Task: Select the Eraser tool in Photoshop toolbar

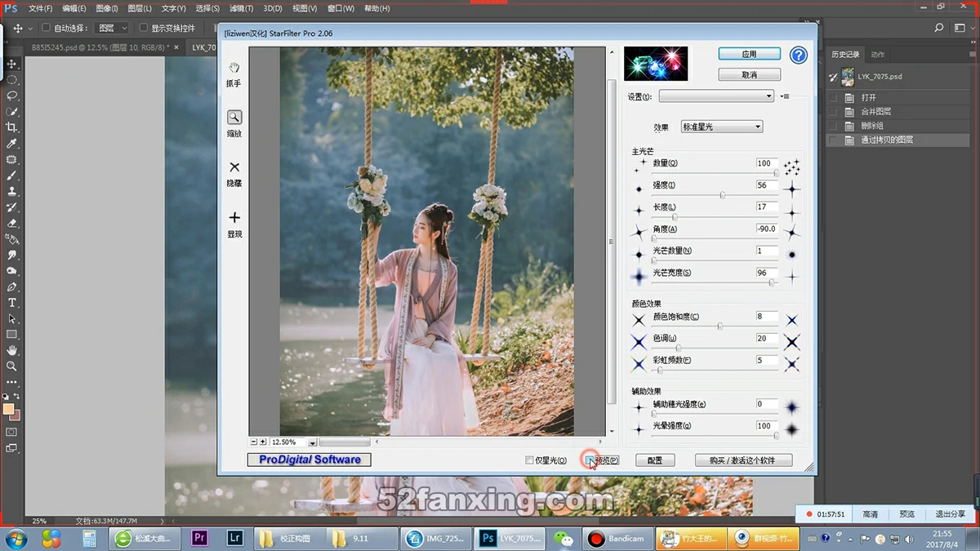Action: [11, 223]
